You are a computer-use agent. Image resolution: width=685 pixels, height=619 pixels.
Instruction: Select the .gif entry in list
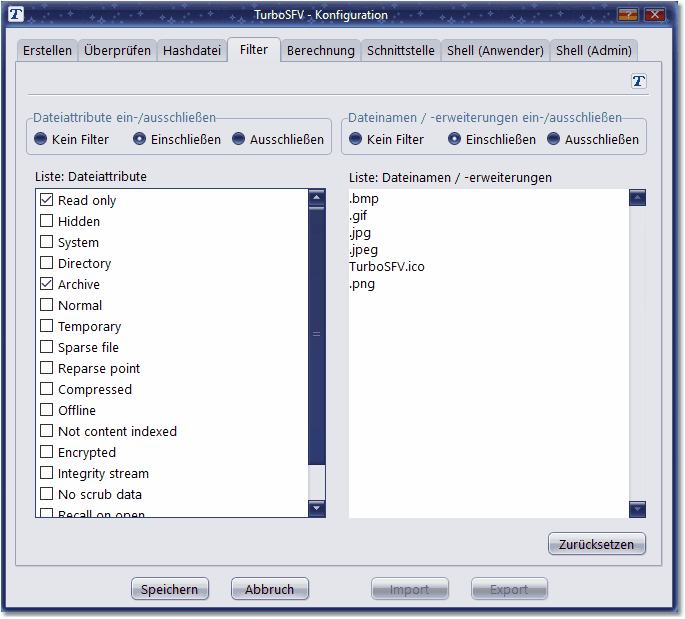click(x=358, y=216)
